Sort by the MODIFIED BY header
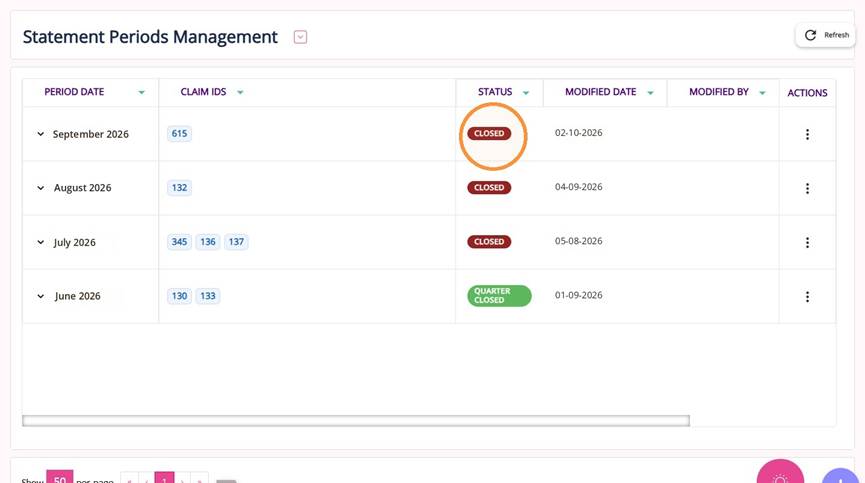This screenshot has height=483, width=865. [719, 92]
